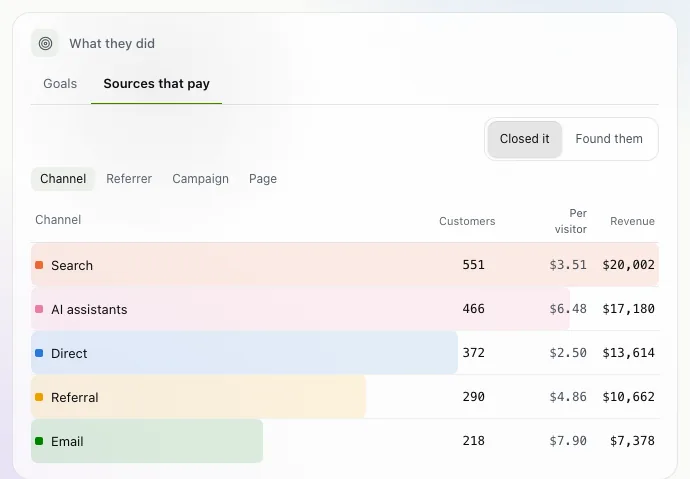
Task: Click the Channel column header
Action: pos(58,219)
